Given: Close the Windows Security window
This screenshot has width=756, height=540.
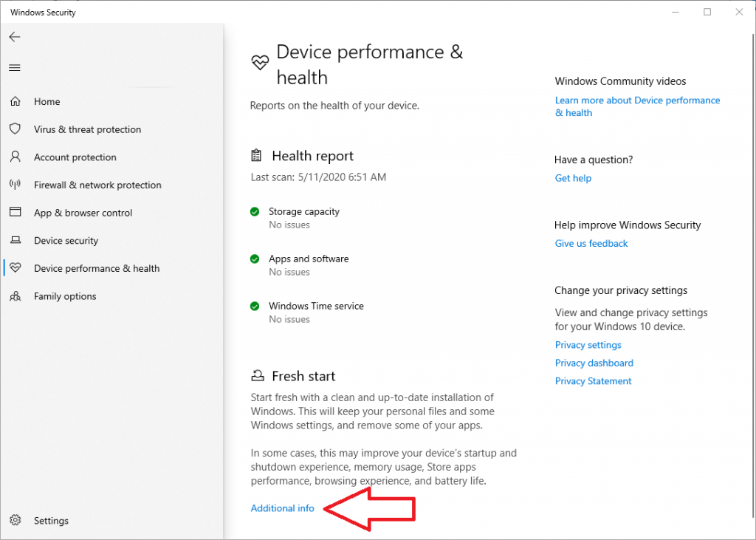Looking at the screenshot, I should (739, 12).
